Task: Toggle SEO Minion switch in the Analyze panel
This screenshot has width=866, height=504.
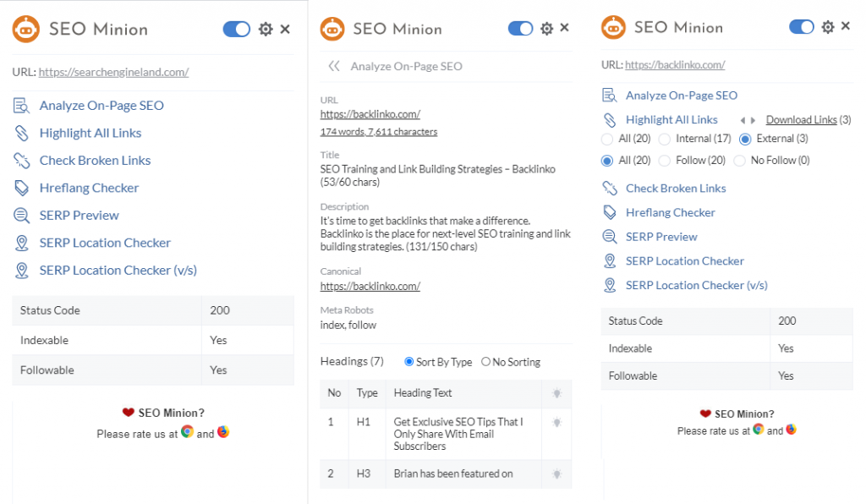Action: click(520, 28)
